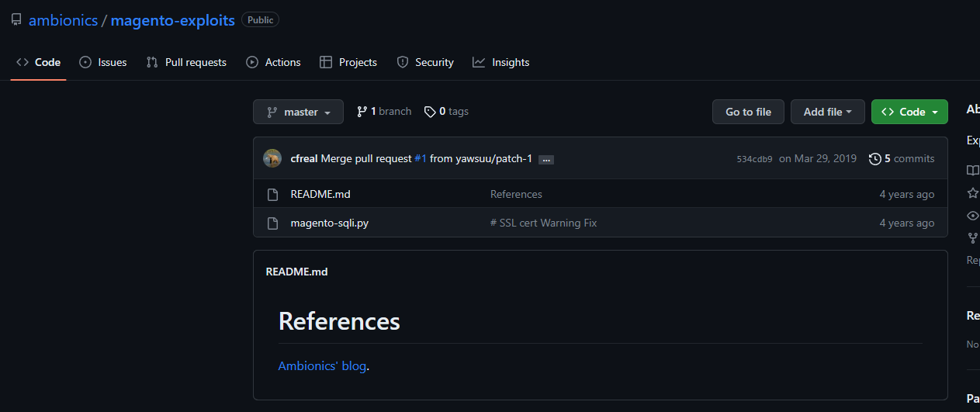Open the magento-exploits repository link
Image resolution: width=980 pixels, height=412 pixels.
pyautogui.click(x=172, y=20)
